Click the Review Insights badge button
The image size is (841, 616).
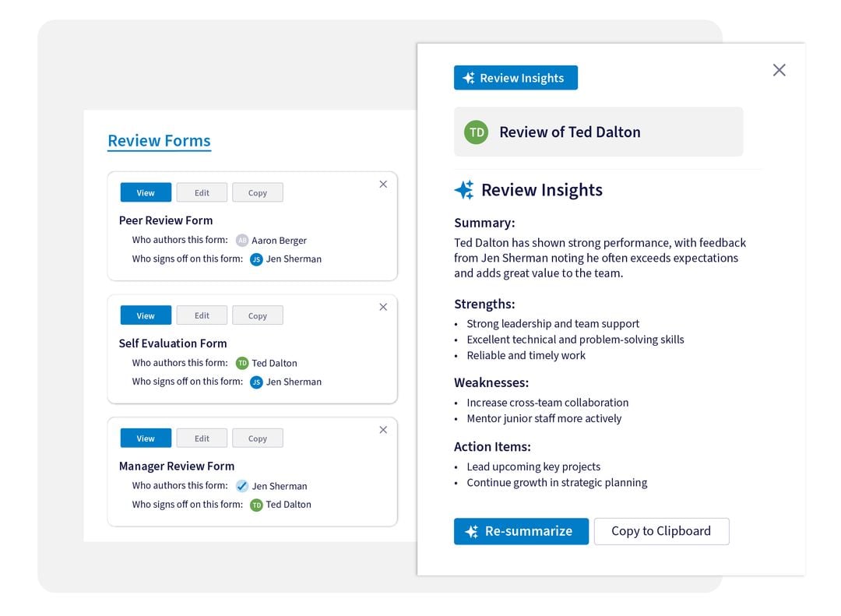tap(516, 78)
